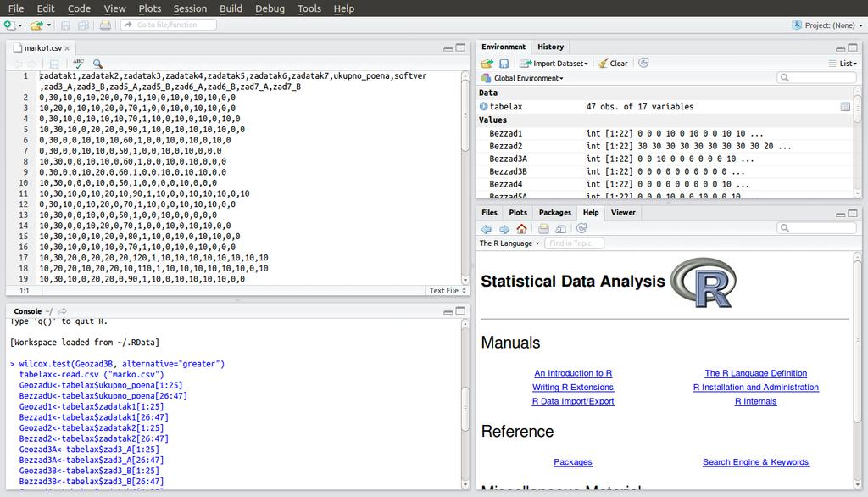
Task: Load workspace using Environment folder icon
Action: click(487, 63)
